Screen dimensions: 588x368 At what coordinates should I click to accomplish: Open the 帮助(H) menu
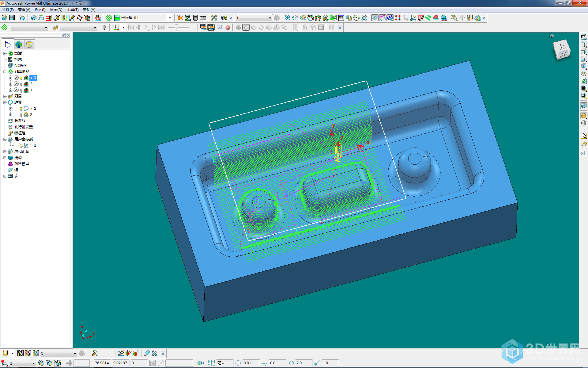89,10
